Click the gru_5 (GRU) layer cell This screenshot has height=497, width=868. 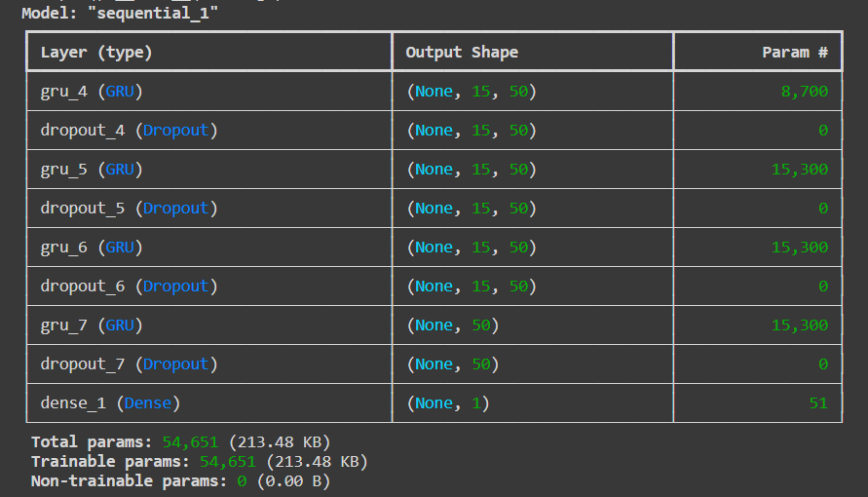click(92, 170)
